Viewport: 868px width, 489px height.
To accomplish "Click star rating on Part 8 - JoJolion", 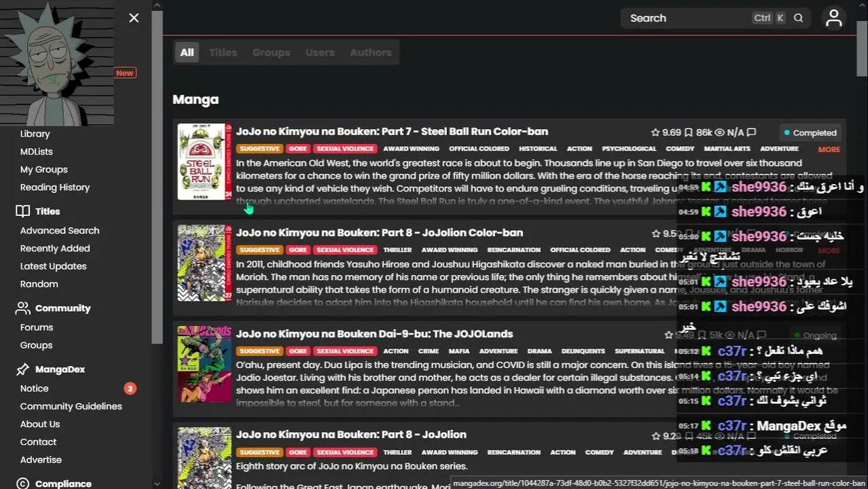I will (666, 436).
